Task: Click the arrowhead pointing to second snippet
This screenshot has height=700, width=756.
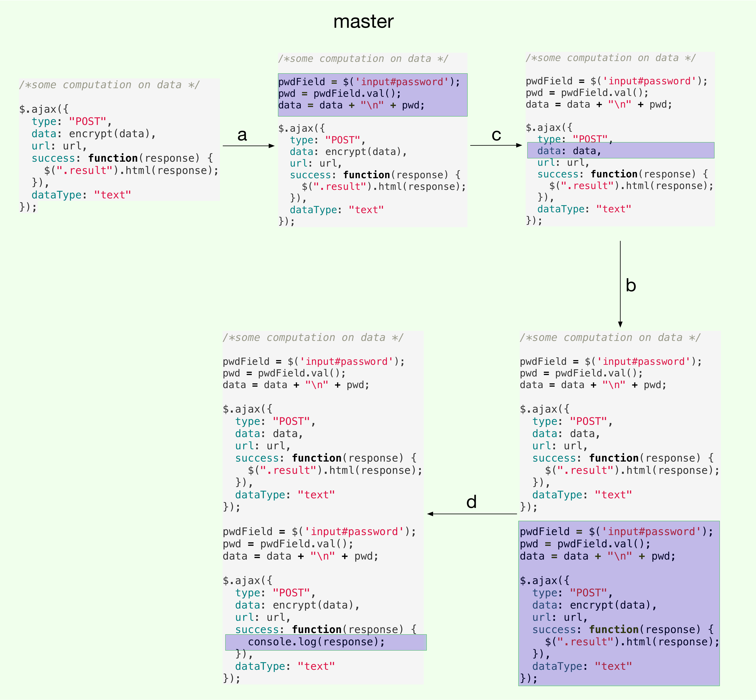Action: (271, 146)
